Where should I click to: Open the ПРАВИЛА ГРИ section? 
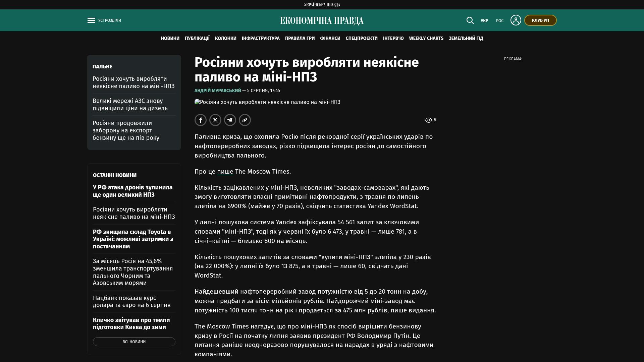(300, 39)
